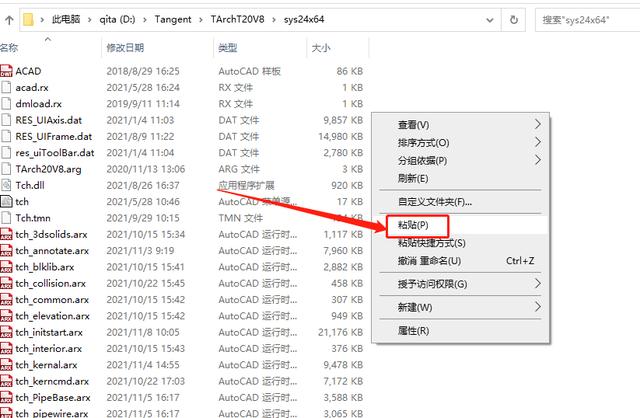The image size is (640, 418).
Task: Click the Tch.dll gear file icon
Action: 6,185
